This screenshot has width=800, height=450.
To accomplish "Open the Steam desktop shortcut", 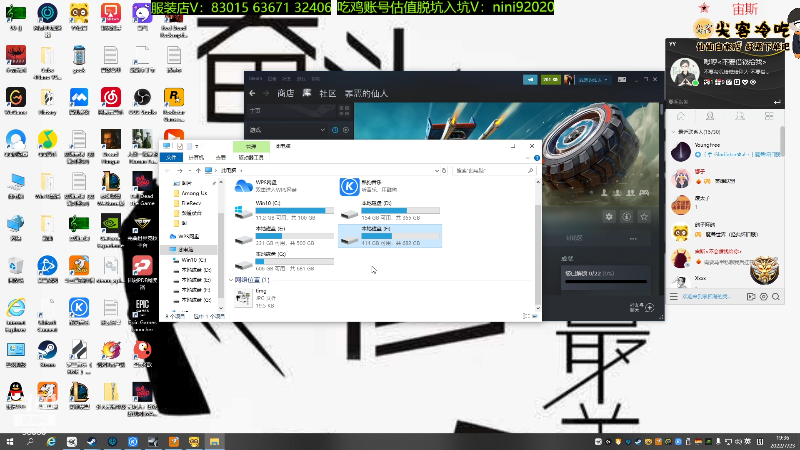I will pos(47,354).
